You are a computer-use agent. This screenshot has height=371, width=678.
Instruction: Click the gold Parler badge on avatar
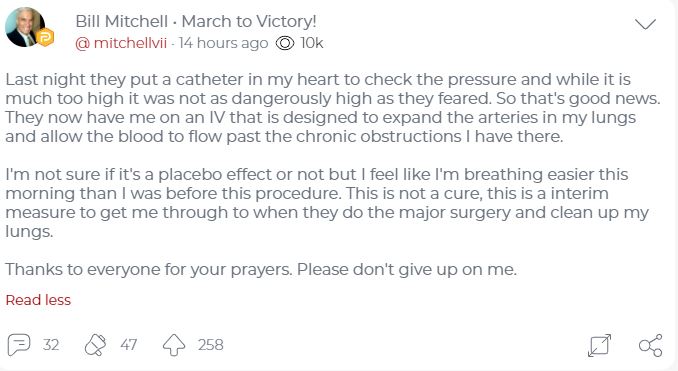pyautogui.click(x=45, y=37)
